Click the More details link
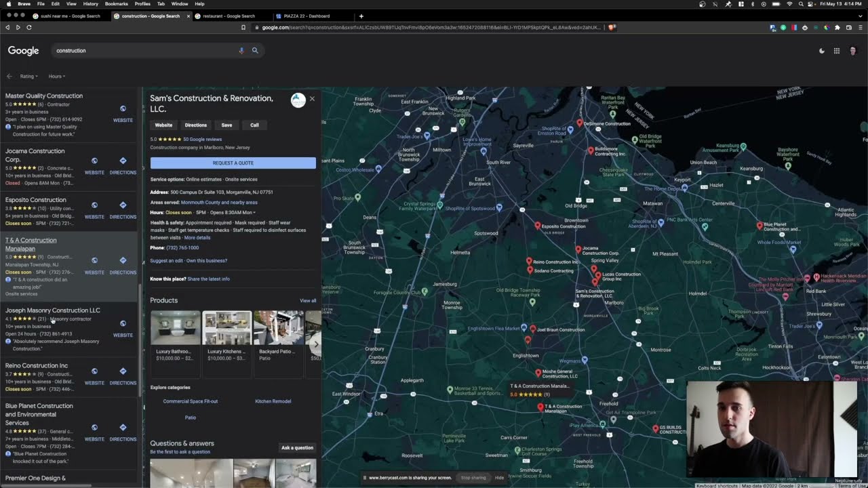This screenshot has width=868, height=488. [197, 238]
